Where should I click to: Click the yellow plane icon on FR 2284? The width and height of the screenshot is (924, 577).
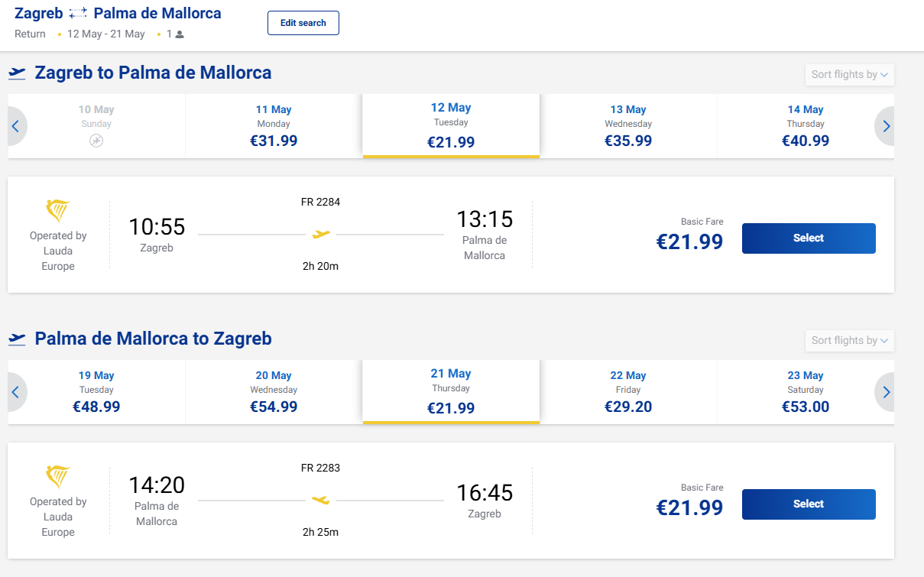(321, 234)
